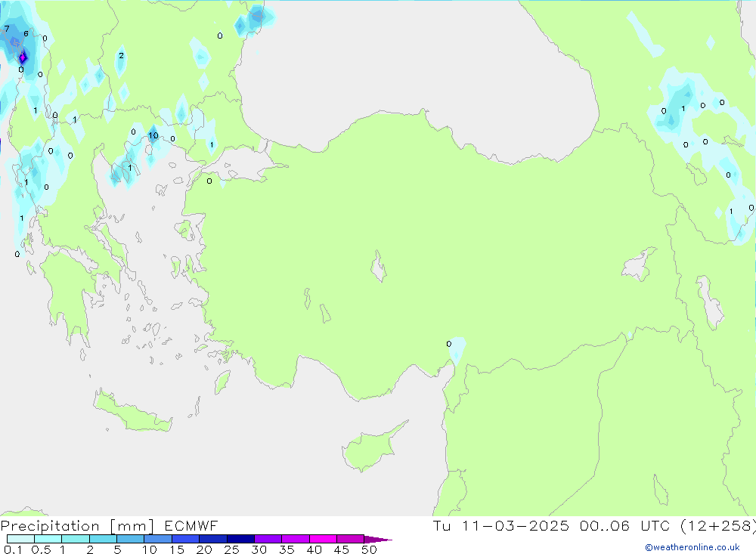This screenshot has height=554, width=756.
Task: Click the '6' precipitation value on the map
Action: 26,34
